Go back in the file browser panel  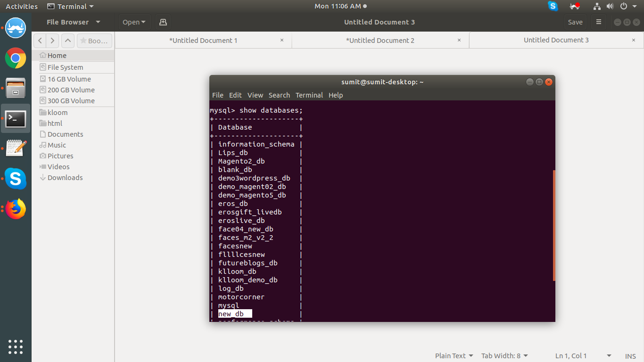(40, 41)
